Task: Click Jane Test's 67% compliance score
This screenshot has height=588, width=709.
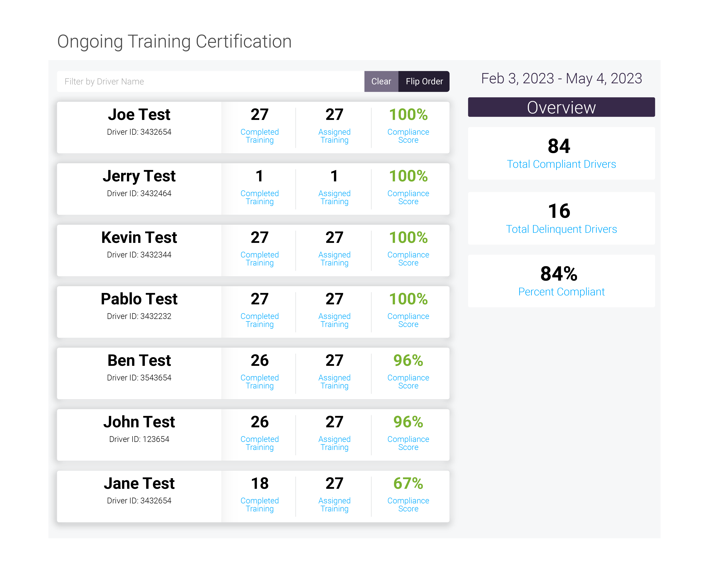Action: pos(408,484)
